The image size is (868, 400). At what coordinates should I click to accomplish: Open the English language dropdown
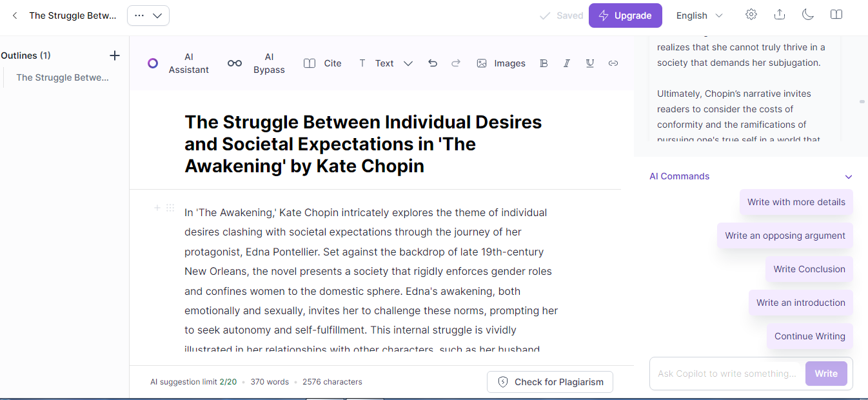[x=700, y=15]
